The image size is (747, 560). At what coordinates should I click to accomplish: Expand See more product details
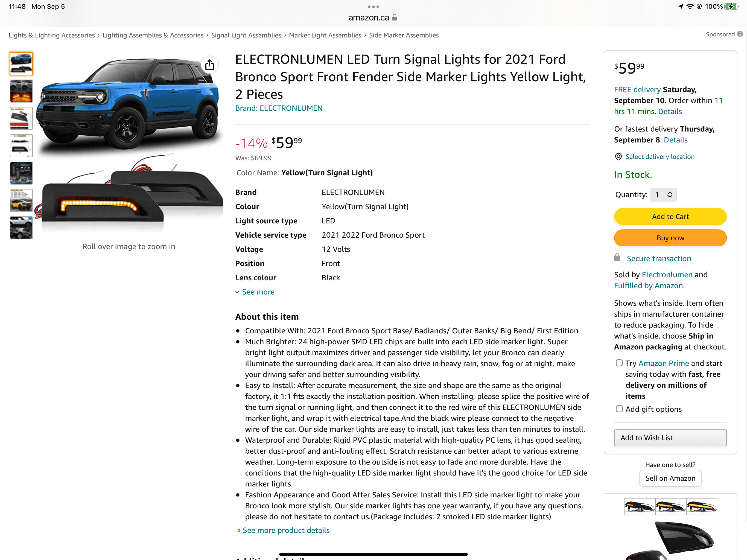[x=285, y=530]
